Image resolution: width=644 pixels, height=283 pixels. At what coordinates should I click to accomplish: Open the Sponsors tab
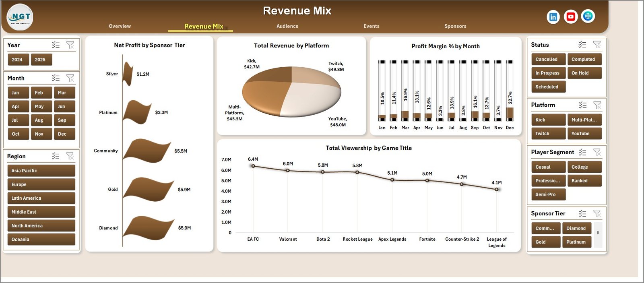pos(455,26)
